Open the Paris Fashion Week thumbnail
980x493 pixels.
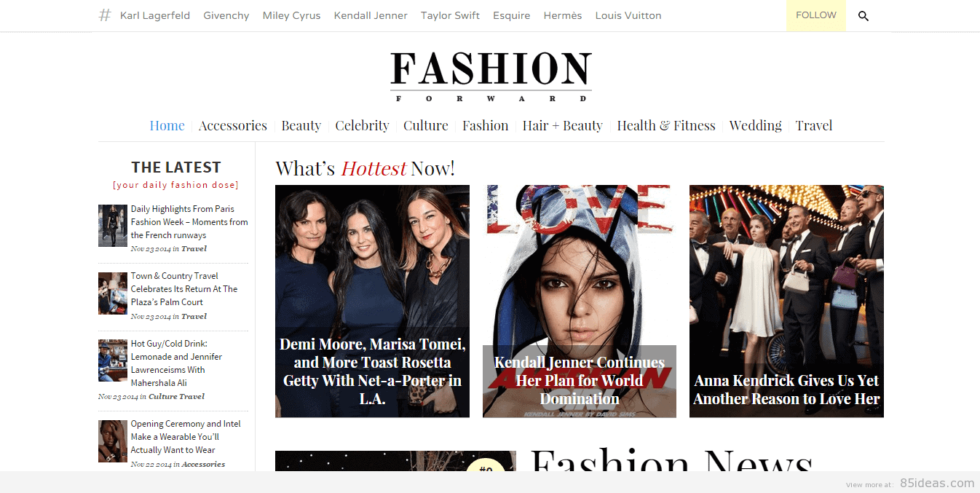pyautogui.click(x=113, y=225)
